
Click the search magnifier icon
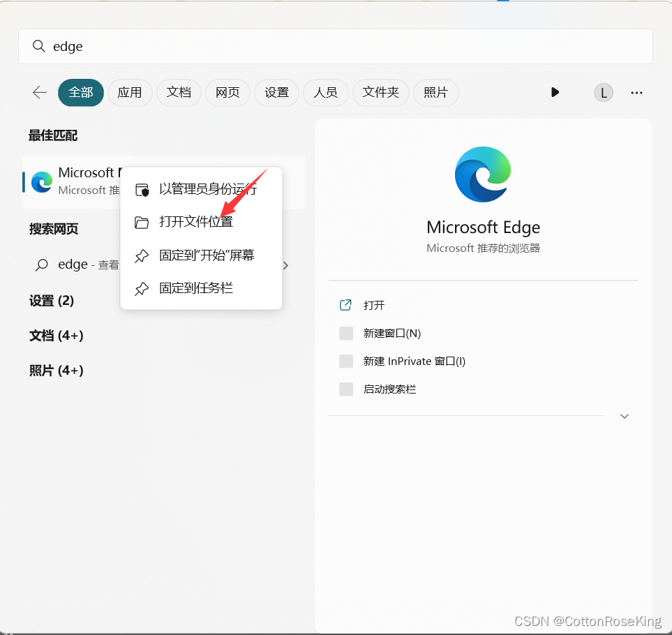pos(38,46)
